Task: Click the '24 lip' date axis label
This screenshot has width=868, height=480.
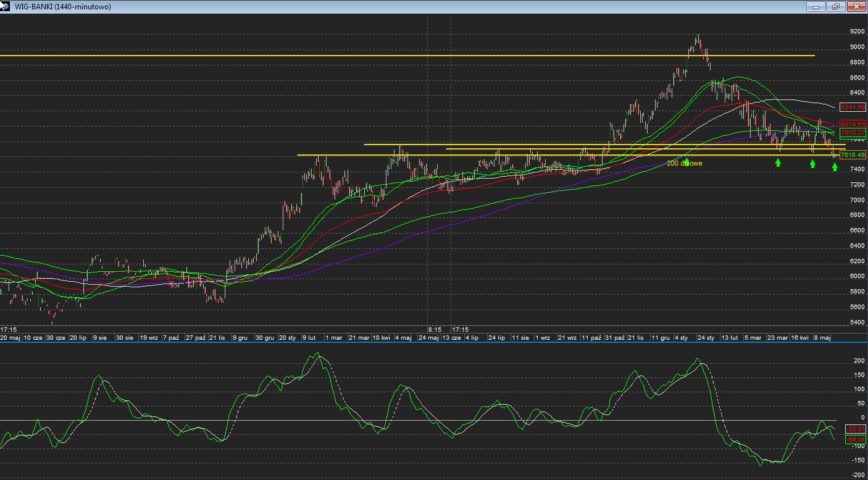Action: click(x=496, y=338)
